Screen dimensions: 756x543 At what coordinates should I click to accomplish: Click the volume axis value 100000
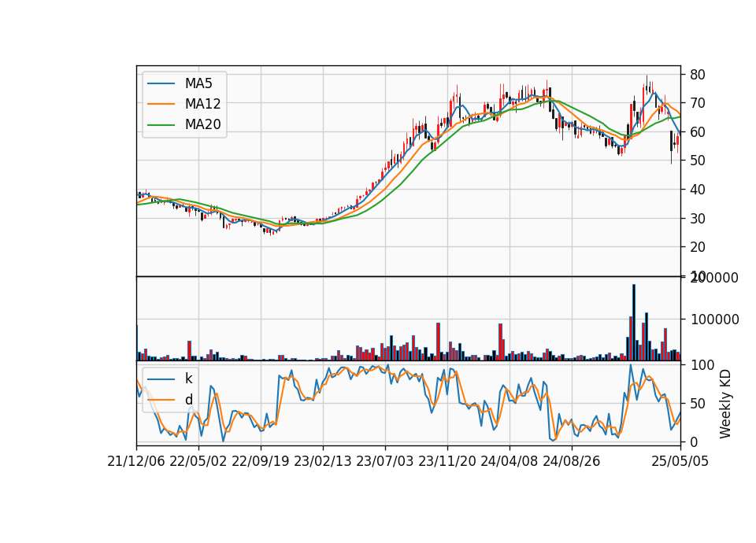pos(714,320)
